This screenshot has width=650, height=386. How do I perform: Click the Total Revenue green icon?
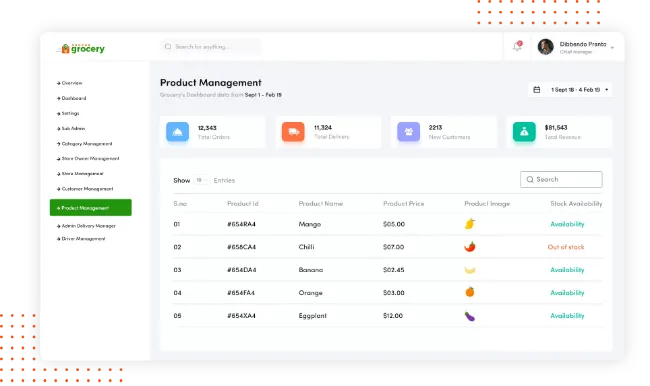[524, 132]
